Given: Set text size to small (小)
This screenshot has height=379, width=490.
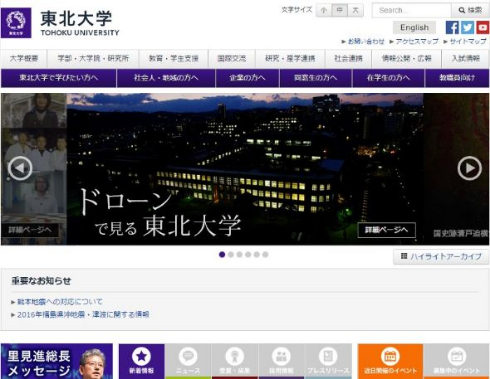Looking at the screenshot, I should pyautogui.click(x=324, y=10).
